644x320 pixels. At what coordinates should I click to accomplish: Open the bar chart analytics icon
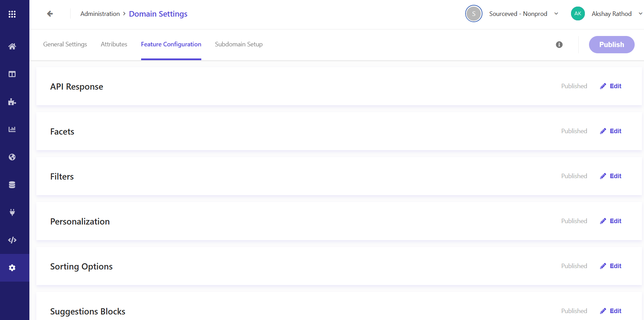[12, 129]
